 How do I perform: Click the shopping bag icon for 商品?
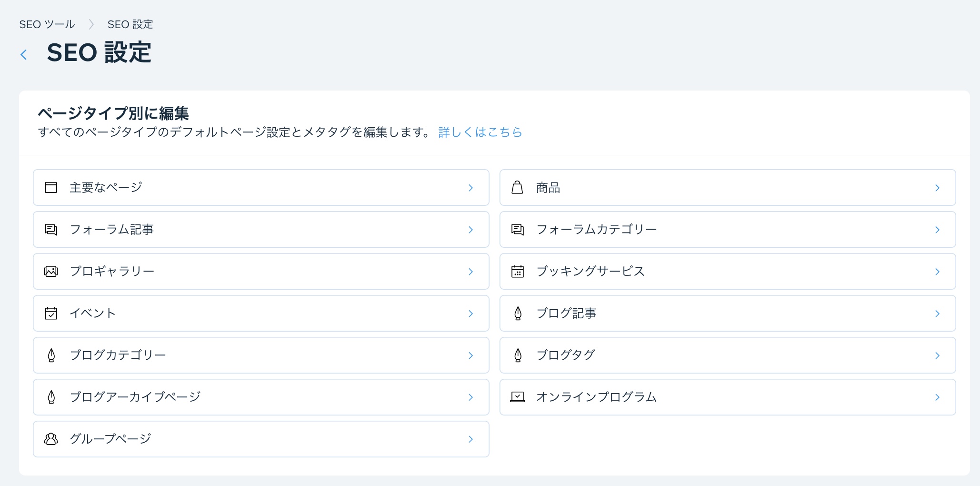coord(517,188)
